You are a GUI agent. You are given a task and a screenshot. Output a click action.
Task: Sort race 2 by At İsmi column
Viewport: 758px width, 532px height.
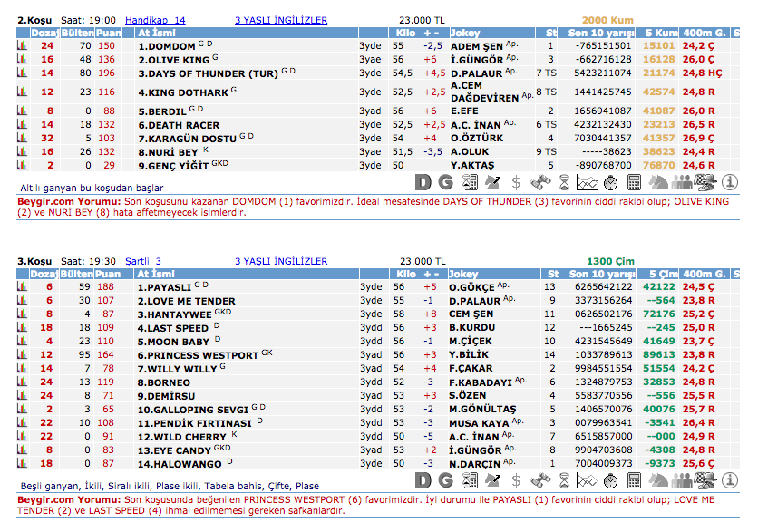point(156,32)
